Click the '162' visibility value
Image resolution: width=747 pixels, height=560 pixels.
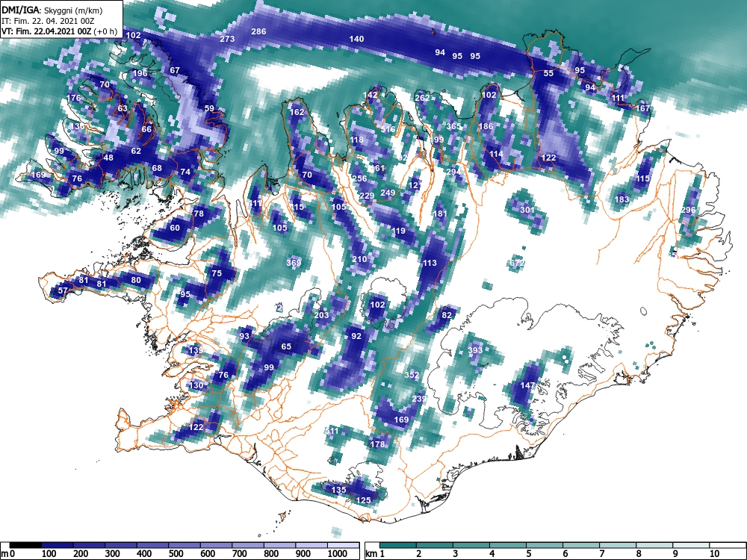coord(297,113)
